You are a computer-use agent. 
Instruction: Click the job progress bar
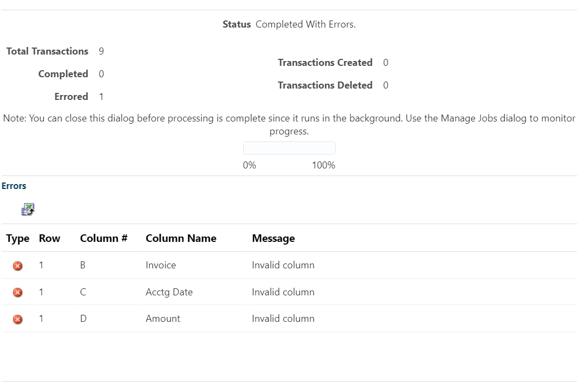(289, 147)
